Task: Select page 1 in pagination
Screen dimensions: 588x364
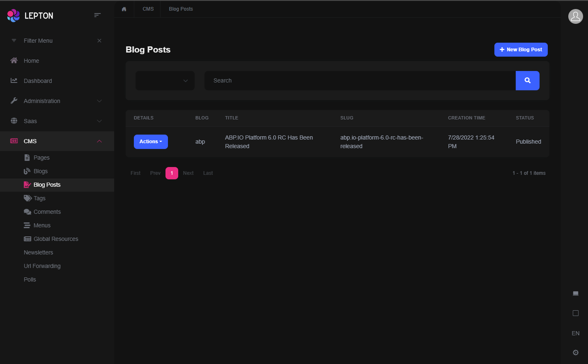Action: [172, 173]
